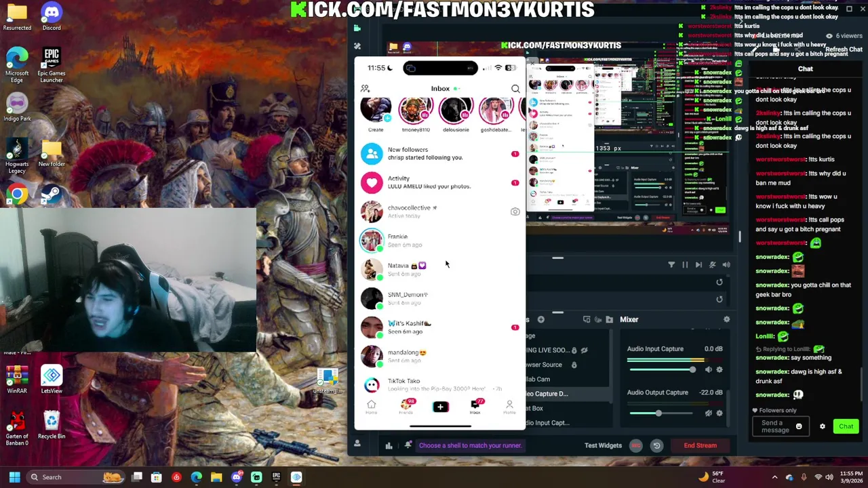
Task: Toggle lock on the Browser Source
Action: 574,365
